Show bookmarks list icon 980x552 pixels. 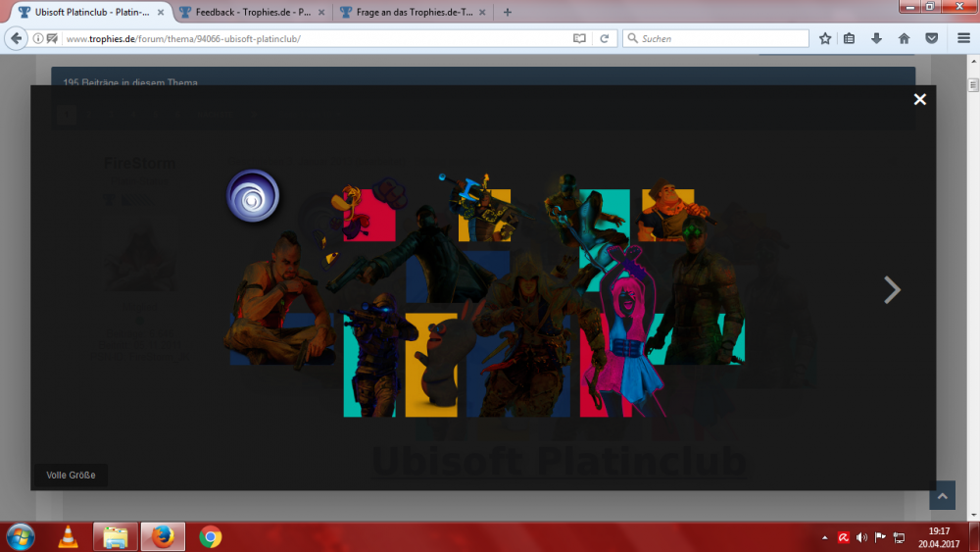pos(850,38)
